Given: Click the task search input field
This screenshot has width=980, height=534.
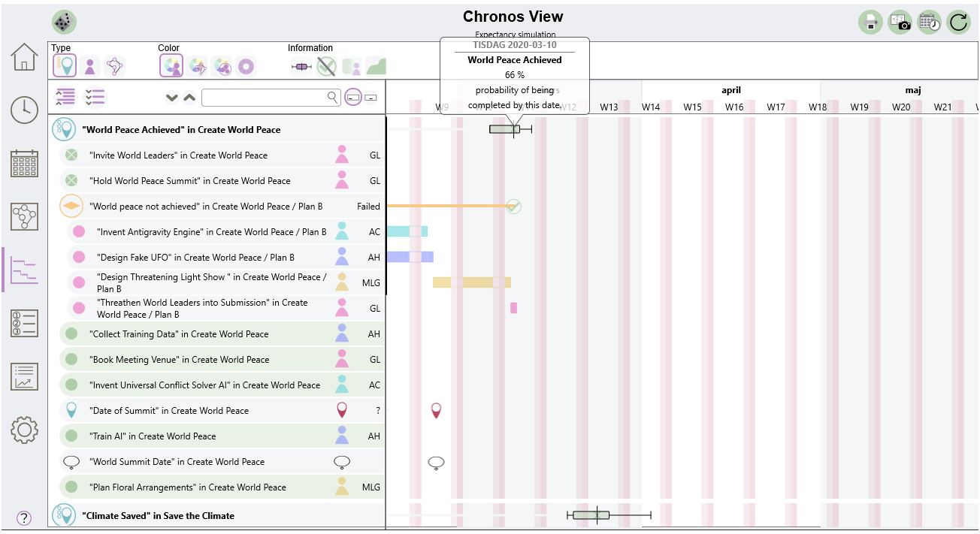Looking at the screenshot, I should (x=263, y=98).
